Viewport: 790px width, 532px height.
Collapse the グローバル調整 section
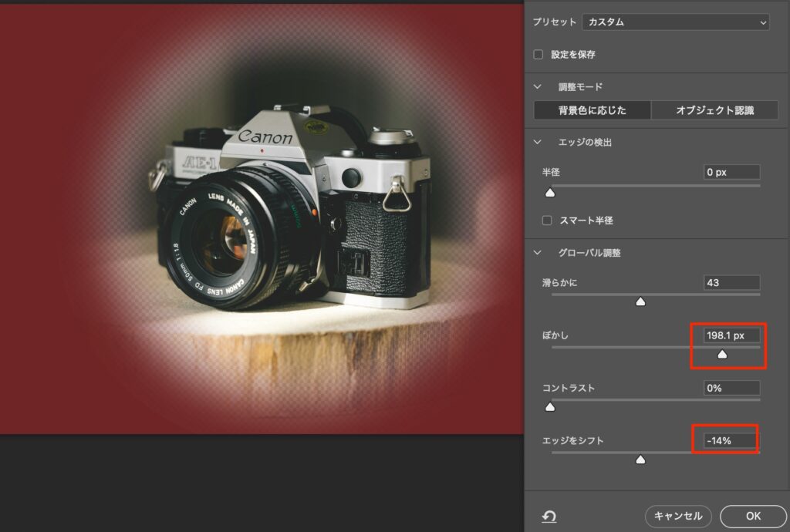[x=538, y=253]
